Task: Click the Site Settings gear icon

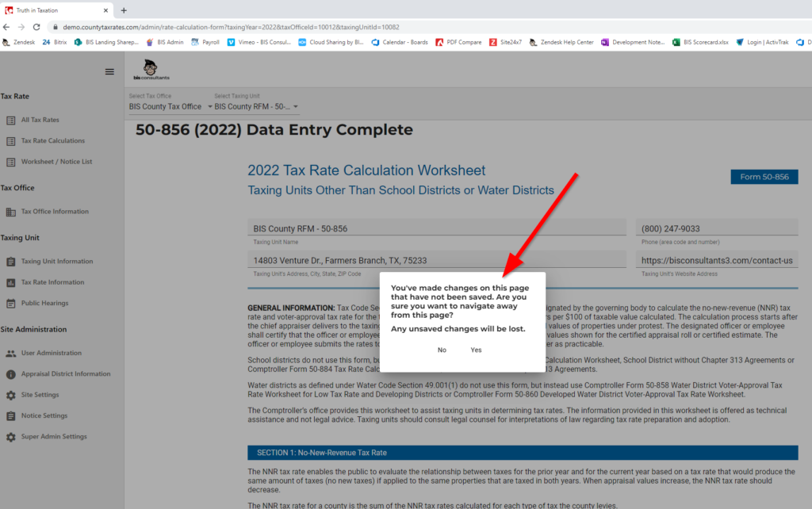Action: [11, 395]
